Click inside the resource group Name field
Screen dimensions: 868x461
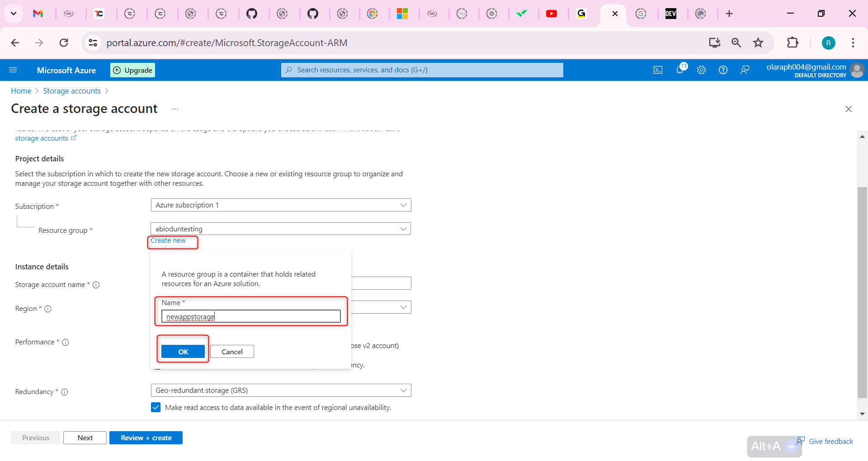251,316
